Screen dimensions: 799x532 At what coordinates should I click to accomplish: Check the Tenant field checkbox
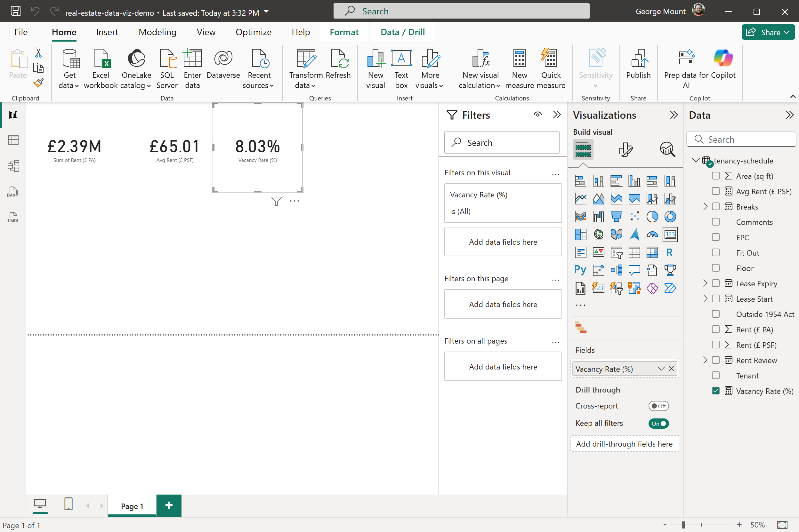[x=715, y=376]
